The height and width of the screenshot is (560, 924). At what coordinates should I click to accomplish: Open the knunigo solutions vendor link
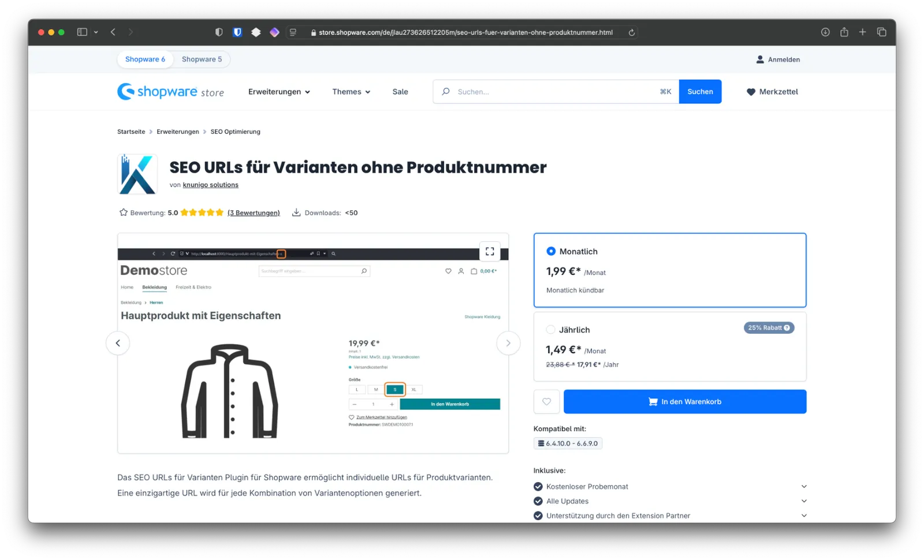pyautogui.click(x=210, y=185)
